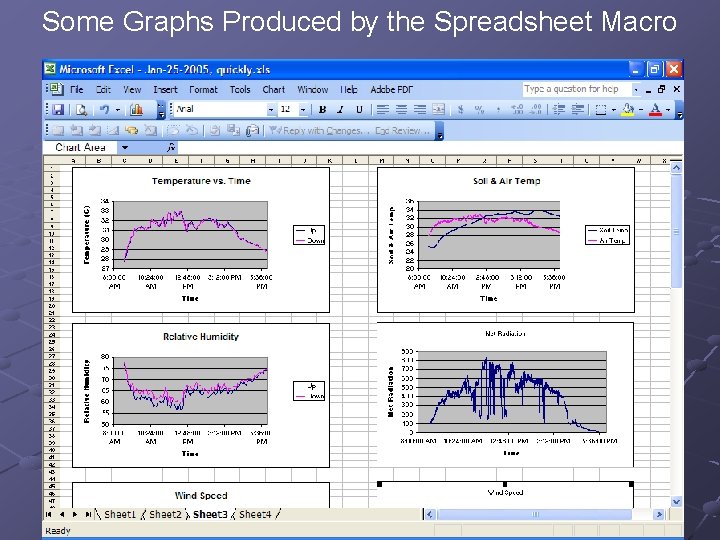Click Increase Decimal icon
This screenshot has height=540, width=720.
point(517,110)
